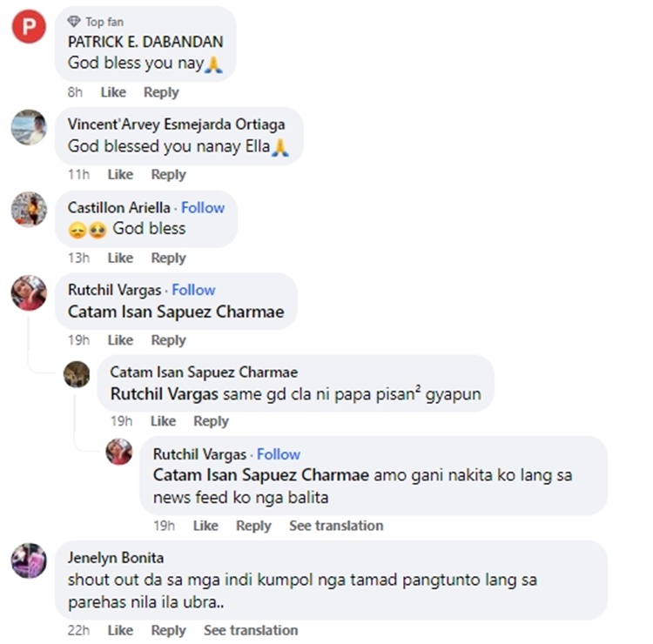Open Patrick E. Dabandan's red P avatar
This screenshot has width=653, height=644.
29,27
